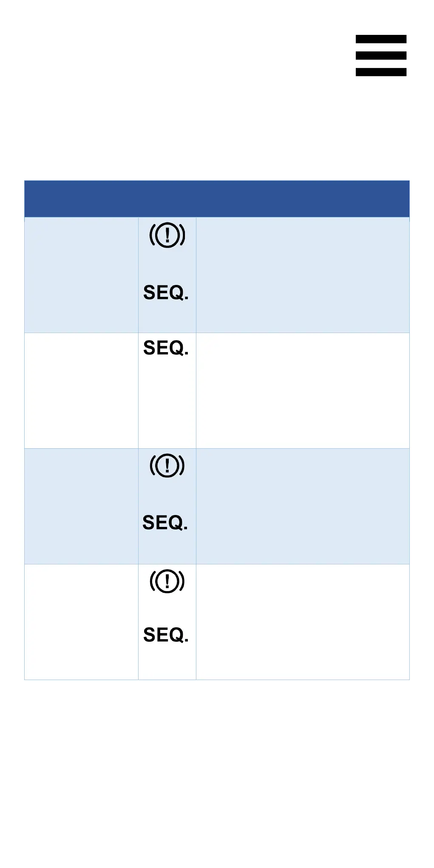This screenshot has height=868, width=434.
Task: Click the blank header area left of hamburger menu
Action: point(170,55)
